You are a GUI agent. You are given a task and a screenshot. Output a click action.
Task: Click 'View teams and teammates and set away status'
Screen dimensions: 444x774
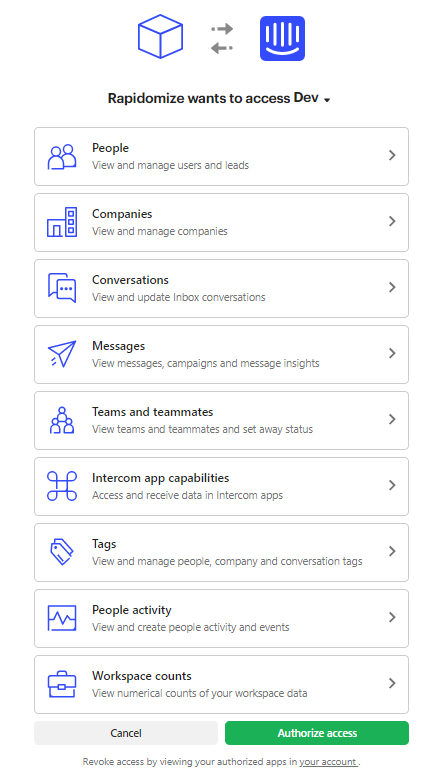pyautogui.click(x=202, y=429)
